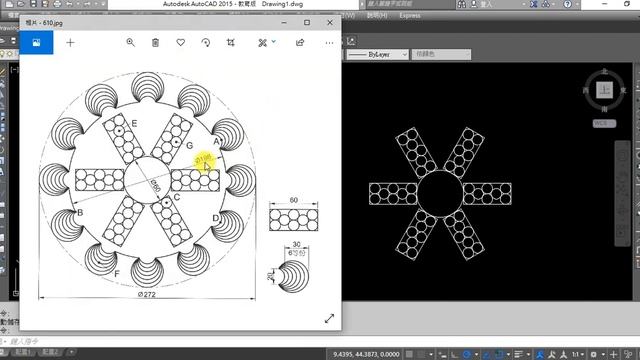
Task: Toggle polar tracking circle icon
Action: [467, 354]
